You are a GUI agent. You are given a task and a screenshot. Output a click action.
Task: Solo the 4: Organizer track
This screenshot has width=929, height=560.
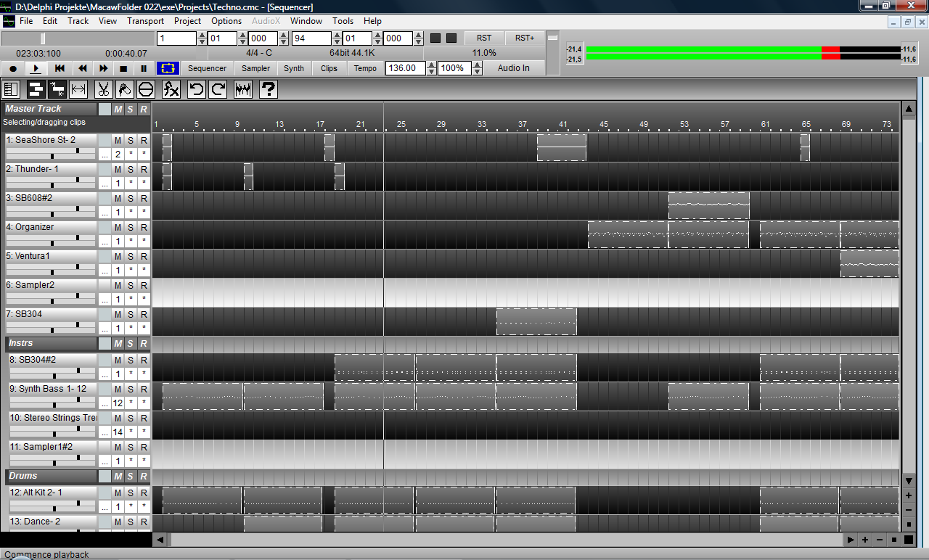pyautogui.click(x=131, y=227)
